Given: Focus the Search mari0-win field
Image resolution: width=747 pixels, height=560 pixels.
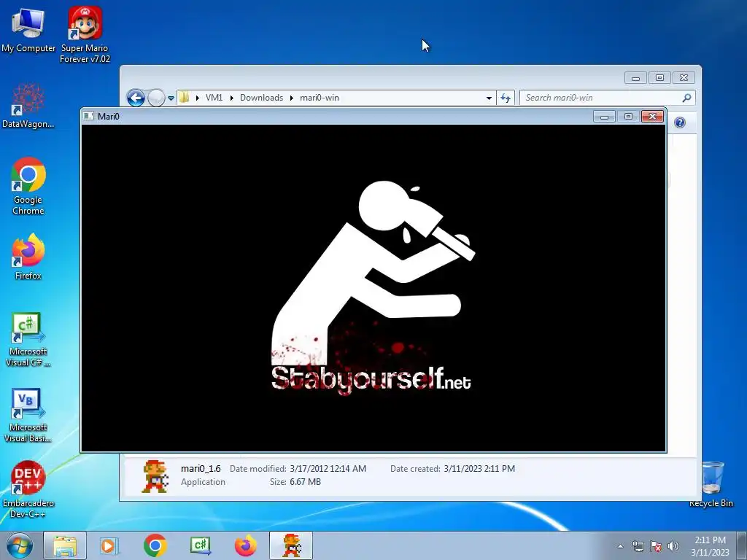Looking at the screenshot, I should pos(608,98).
